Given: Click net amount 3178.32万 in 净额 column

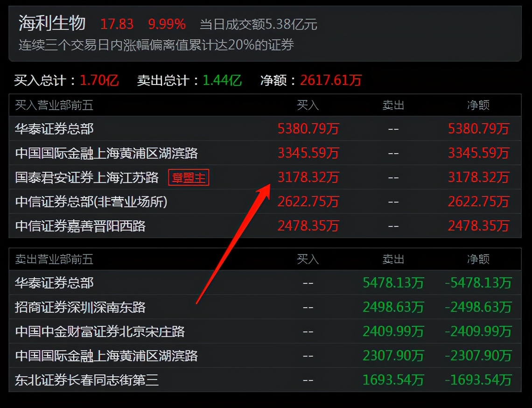Looking at the screenshot, I should pos(479,177).
